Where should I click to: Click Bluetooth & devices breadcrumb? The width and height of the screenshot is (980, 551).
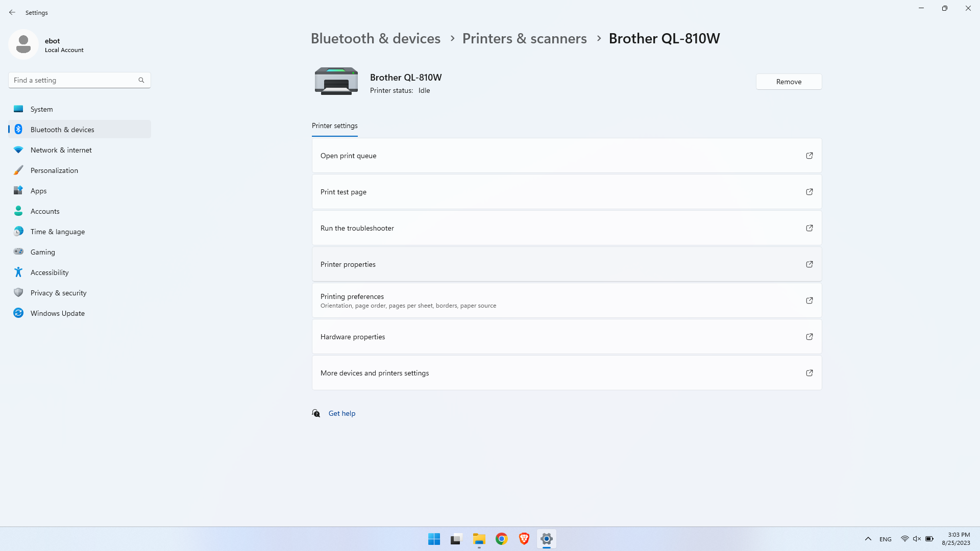(375, 38)
